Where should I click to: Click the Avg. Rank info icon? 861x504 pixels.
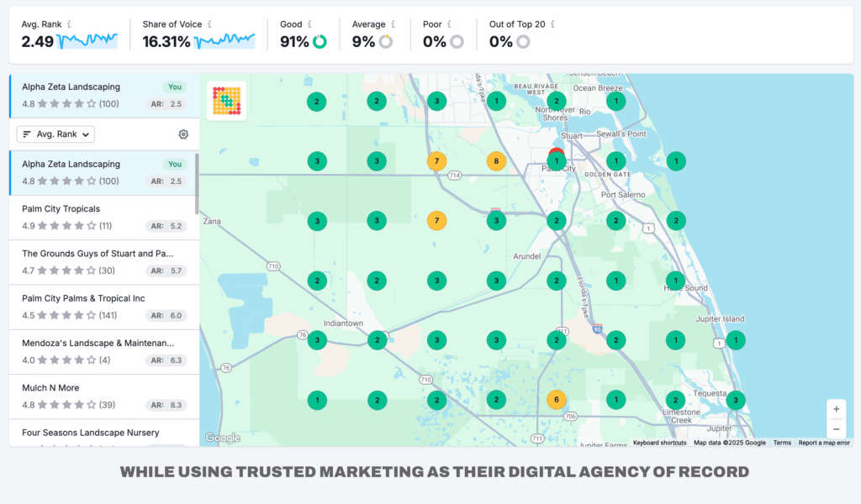68,24
